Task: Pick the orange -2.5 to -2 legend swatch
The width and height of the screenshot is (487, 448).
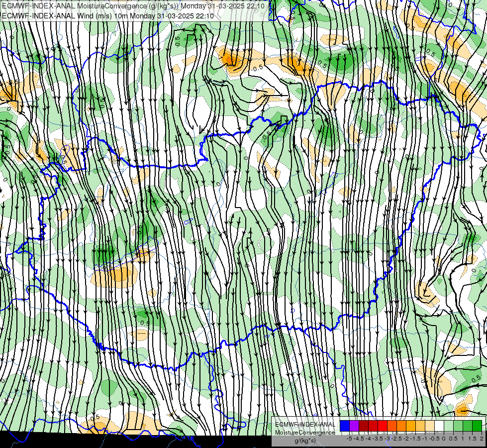Action: pos(401,426)
